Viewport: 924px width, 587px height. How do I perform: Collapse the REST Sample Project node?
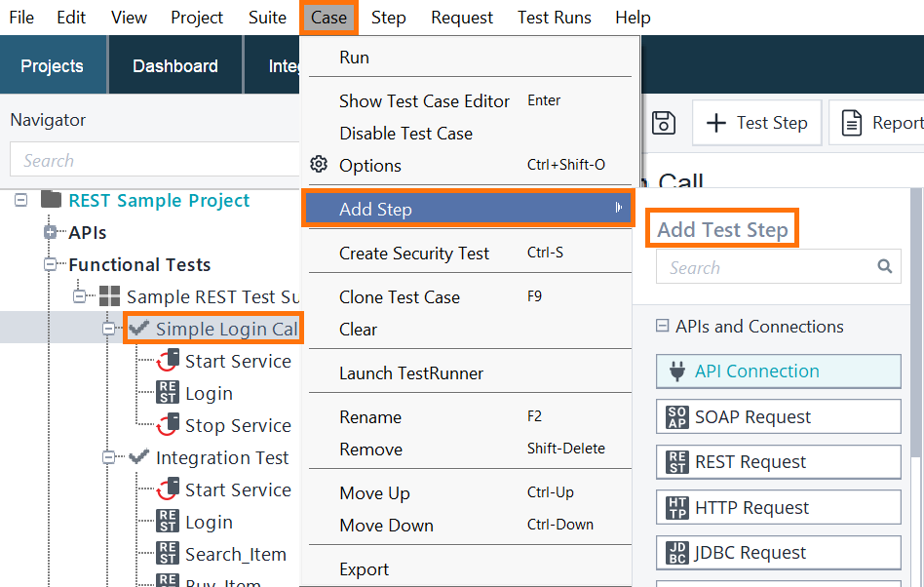20,200
